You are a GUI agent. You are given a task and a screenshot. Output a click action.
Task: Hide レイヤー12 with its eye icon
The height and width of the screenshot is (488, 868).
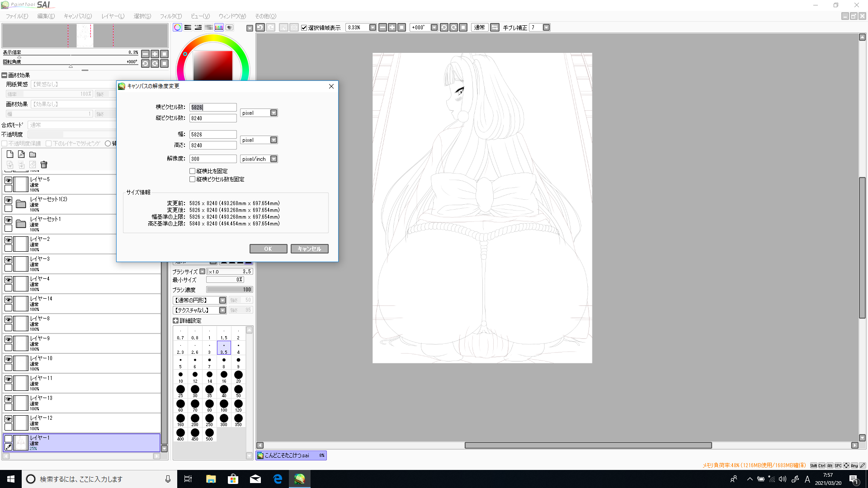[x=8, y=418]
